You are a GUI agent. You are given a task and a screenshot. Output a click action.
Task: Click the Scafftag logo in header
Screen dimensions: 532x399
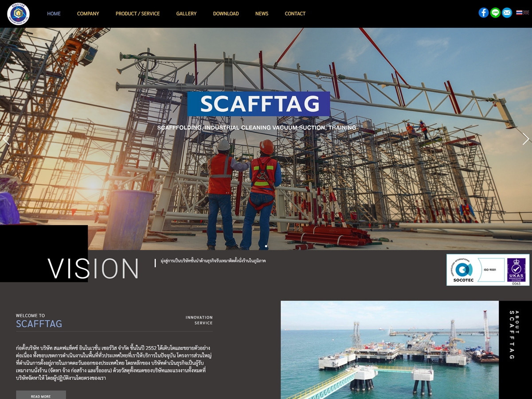pyautogui.click(x=18, y=14)
